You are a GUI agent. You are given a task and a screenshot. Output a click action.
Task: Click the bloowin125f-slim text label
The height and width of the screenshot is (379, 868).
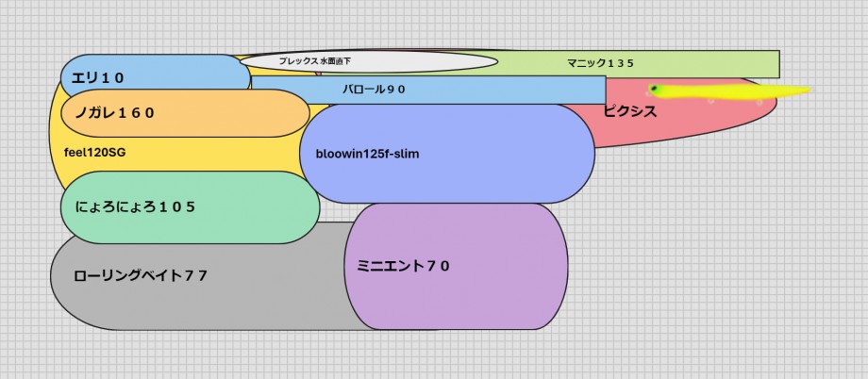368,155
